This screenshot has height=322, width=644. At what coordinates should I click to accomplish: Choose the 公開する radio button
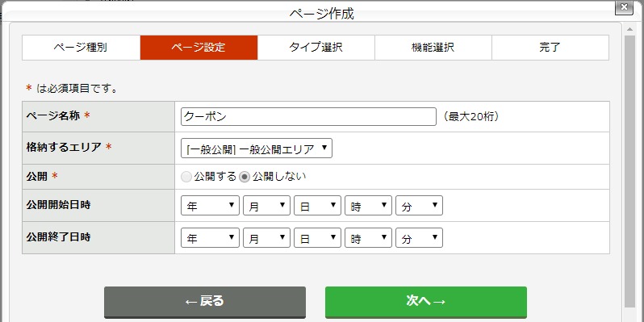[x=186, y=177]
